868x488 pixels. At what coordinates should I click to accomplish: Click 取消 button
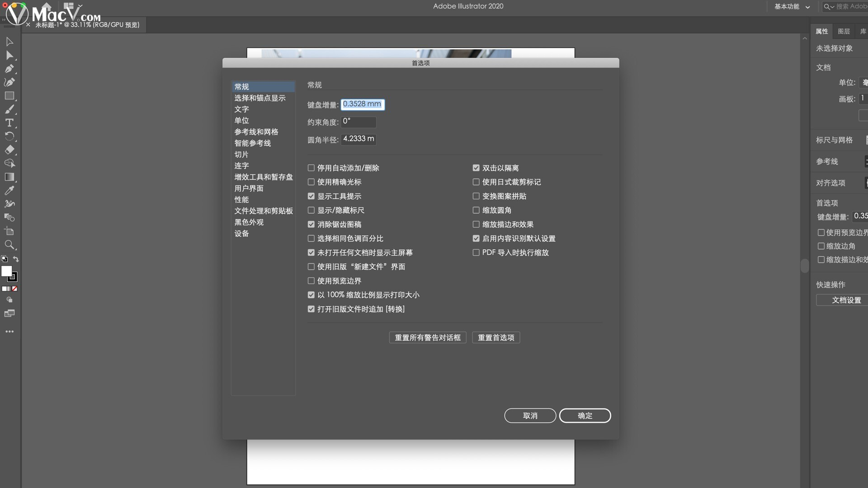530,416
